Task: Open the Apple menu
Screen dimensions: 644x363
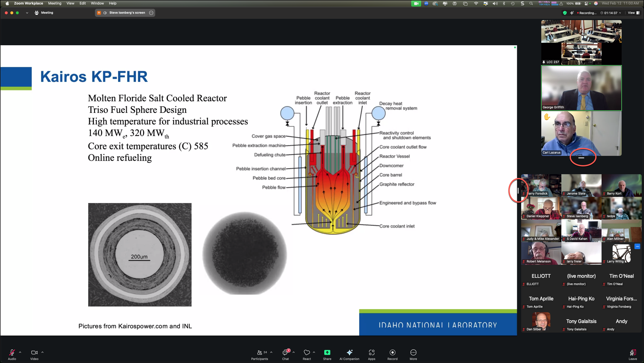Action: click(7, 3)
